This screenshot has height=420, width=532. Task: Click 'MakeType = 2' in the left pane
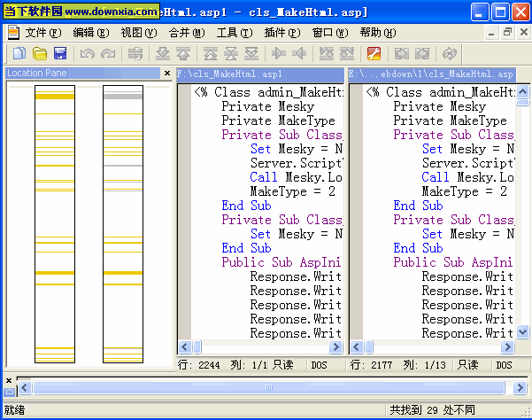click(x=292, y=191)
